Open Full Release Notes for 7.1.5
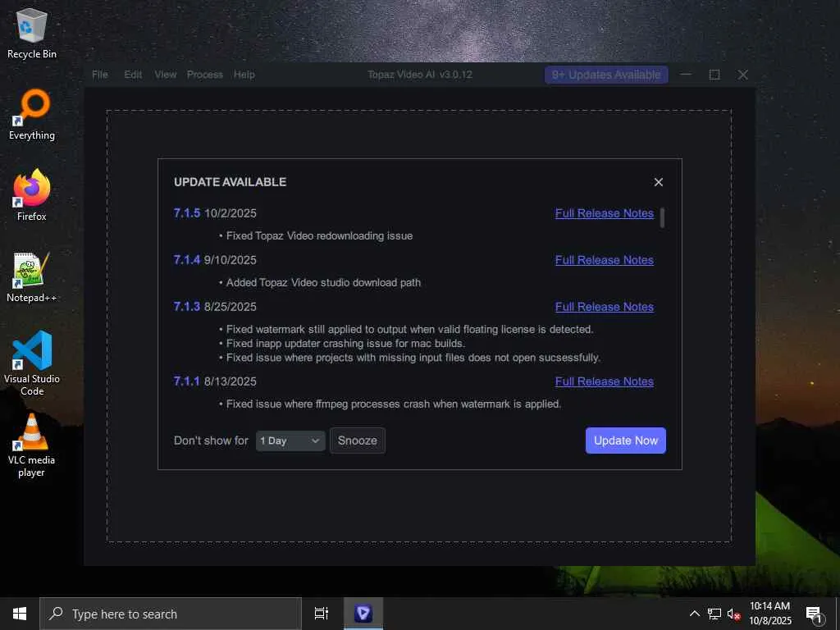The width and height of the screenshot is (840, 630). (x=605, y=213)
